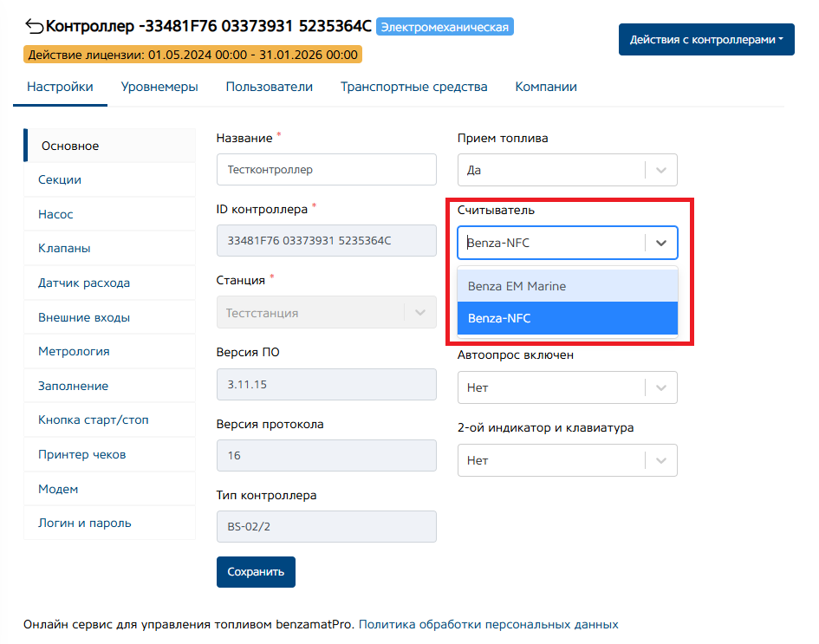Click the back arrow beside Контроллер title

(x=34, y=26)
